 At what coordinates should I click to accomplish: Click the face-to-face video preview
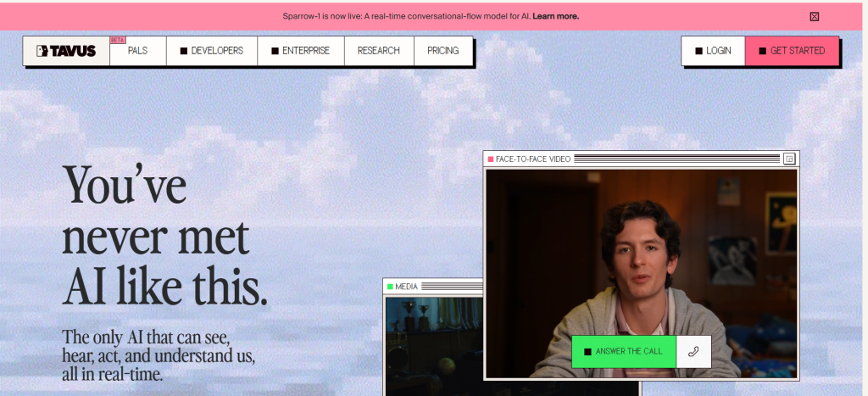[640, 254]
